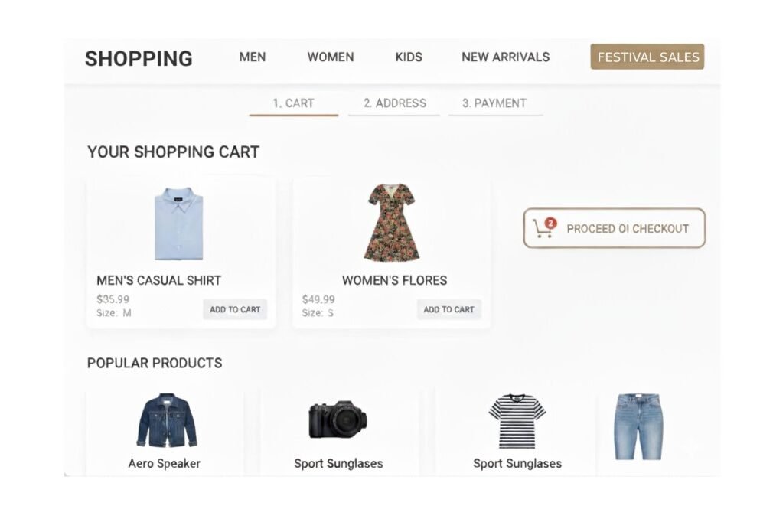The width and height of the screenshot is (773, 532).
Task: Select the striped t-shirt product thumbnail
Action: (517, 421)
